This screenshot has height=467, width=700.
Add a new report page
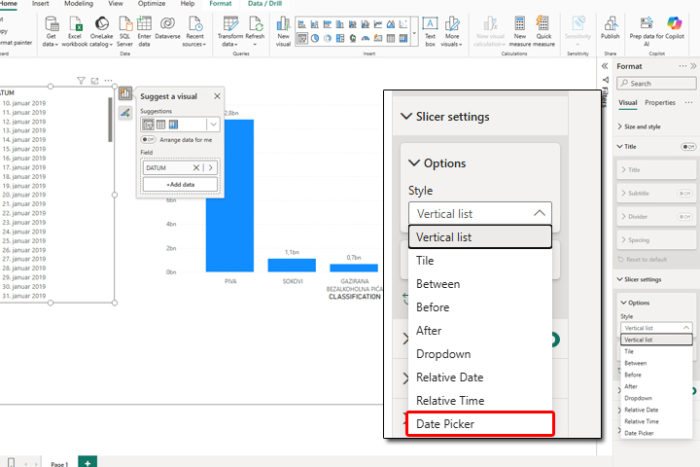click(x=88, y=462)
